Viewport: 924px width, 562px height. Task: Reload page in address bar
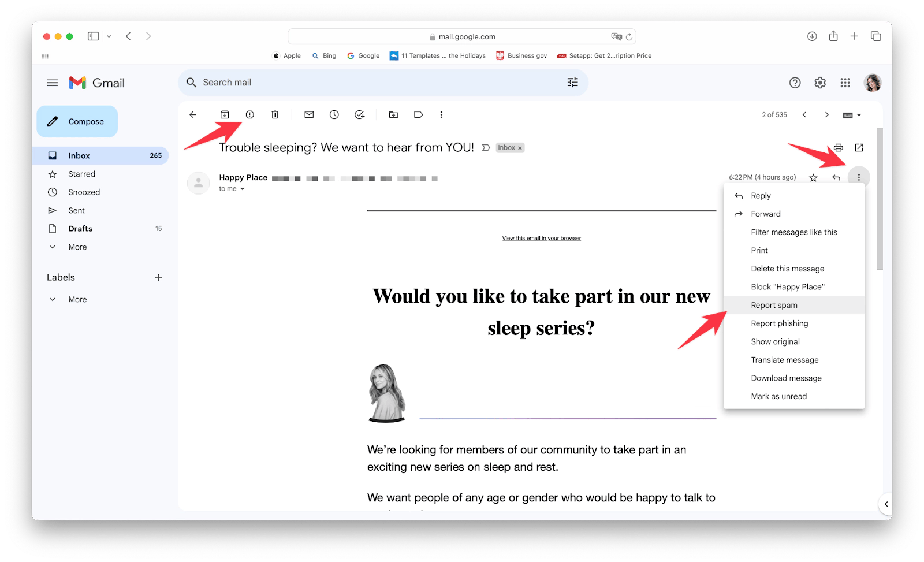[629, 37]
